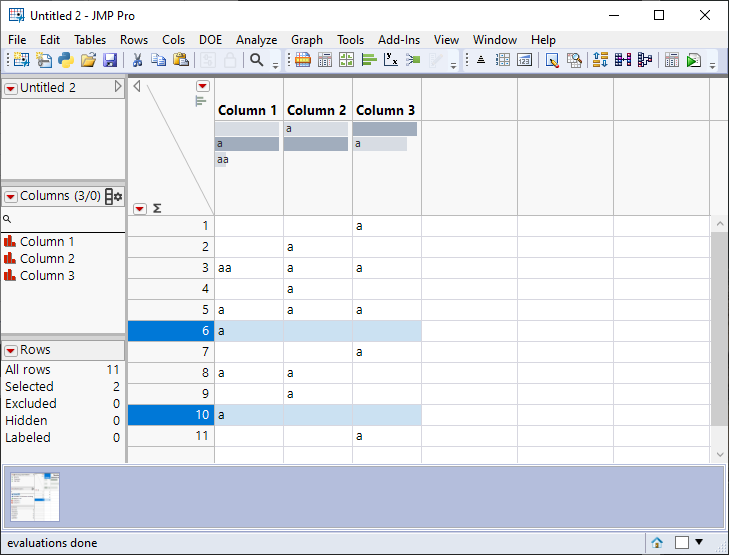Click the New Script toolbar icon
This screenshot has width=729, height=555.
click(x=44, y=60)
